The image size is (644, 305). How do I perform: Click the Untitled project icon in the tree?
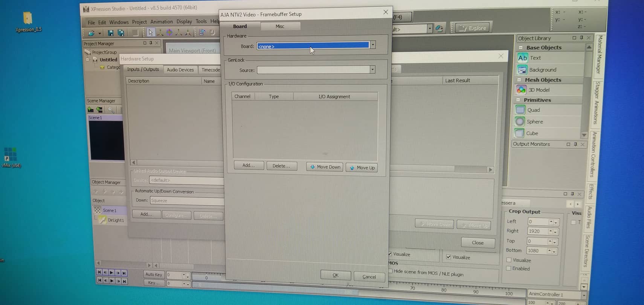[x=95, y=59]
